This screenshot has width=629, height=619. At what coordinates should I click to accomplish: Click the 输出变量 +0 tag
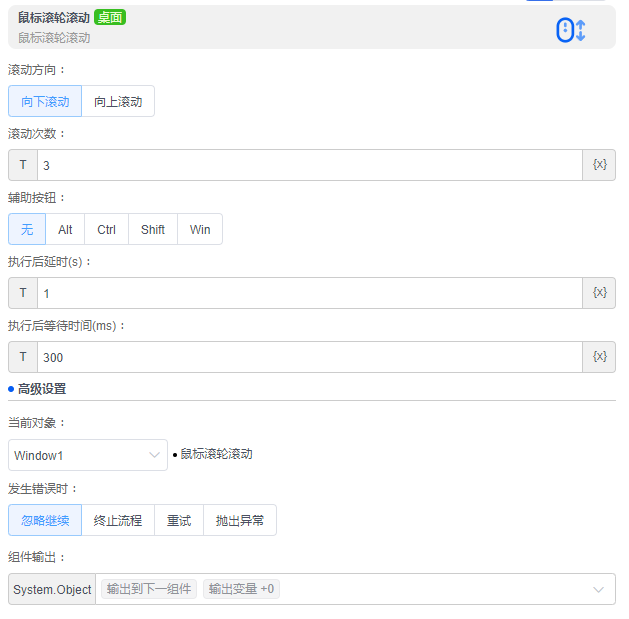click(241, 589)
